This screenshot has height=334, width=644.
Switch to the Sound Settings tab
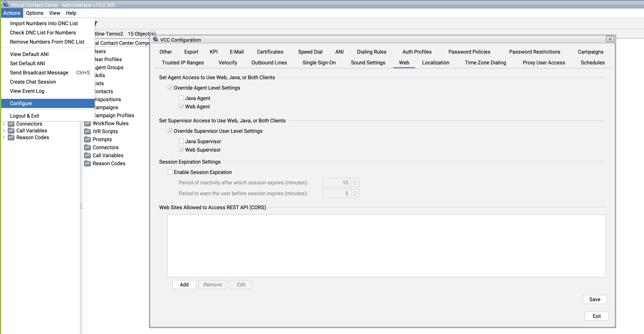point(368,63)
